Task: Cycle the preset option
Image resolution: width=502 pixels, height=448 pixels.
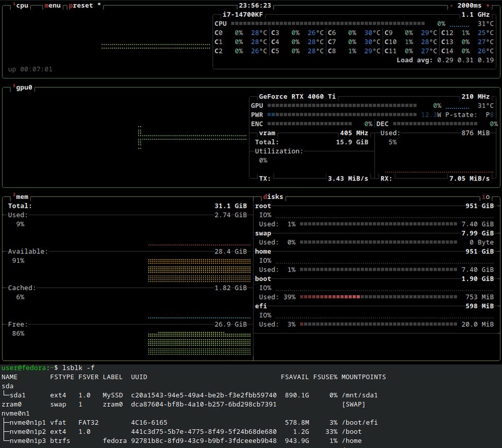Action: [81, 5]
